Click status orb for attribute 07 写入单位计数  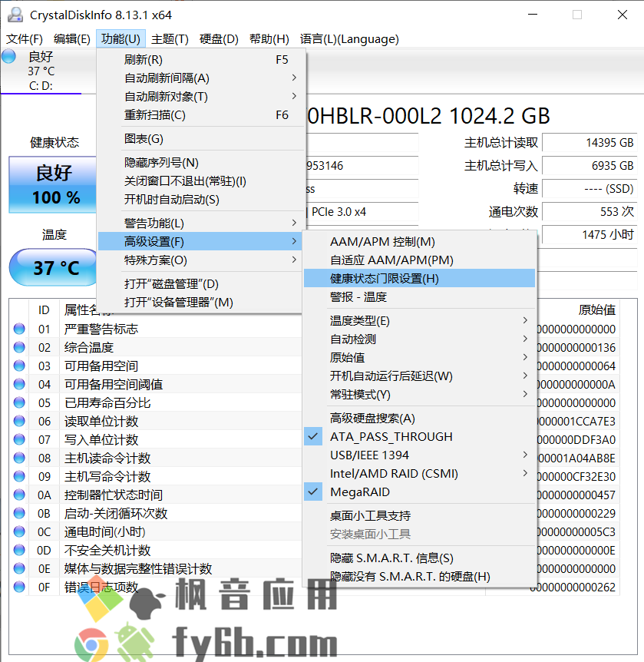coord(19,439)
